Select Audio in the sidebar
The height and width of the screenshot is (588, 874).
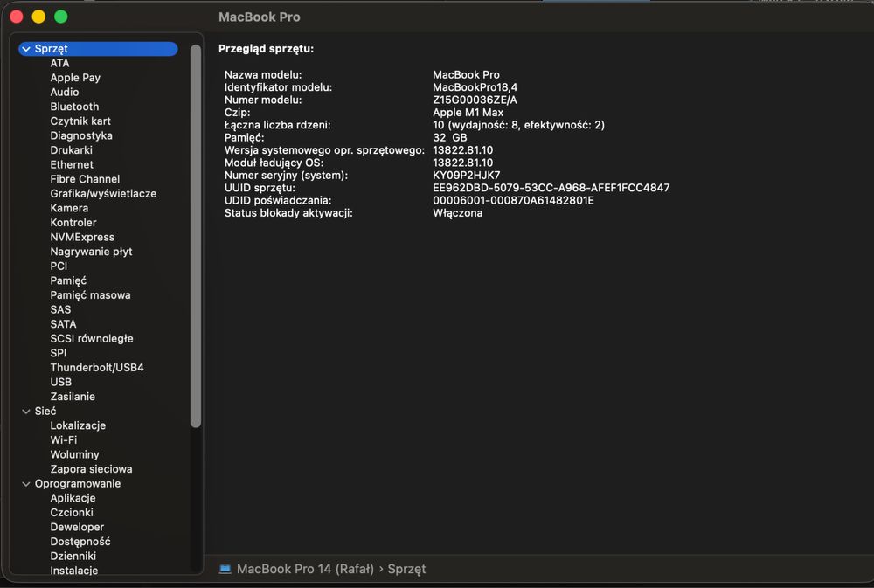64,92
